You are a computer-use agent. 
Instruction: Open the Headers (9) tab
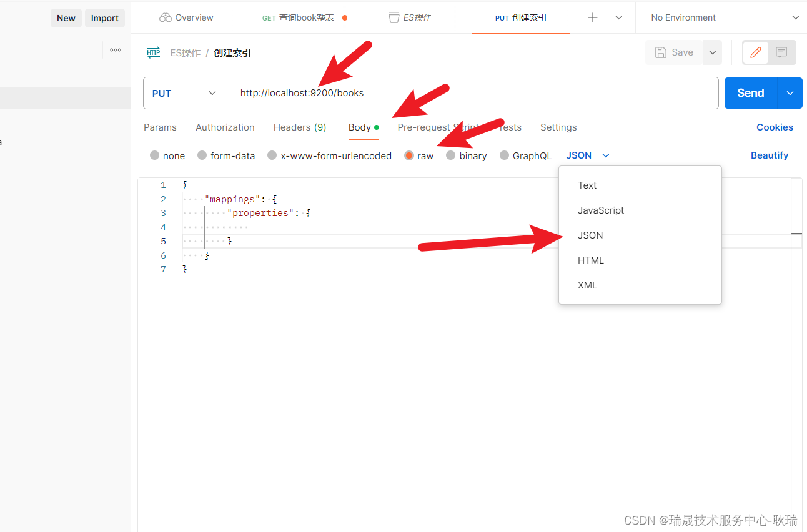(x=300, y=127)
